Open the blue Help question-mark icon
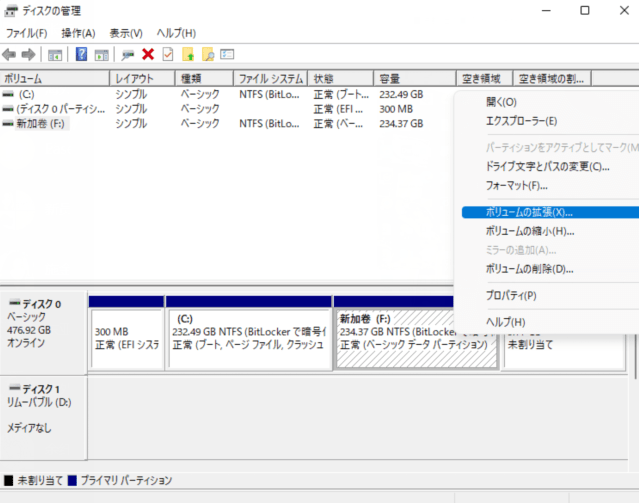This screenshot has height=503, width=639. (x=82, y=54)
